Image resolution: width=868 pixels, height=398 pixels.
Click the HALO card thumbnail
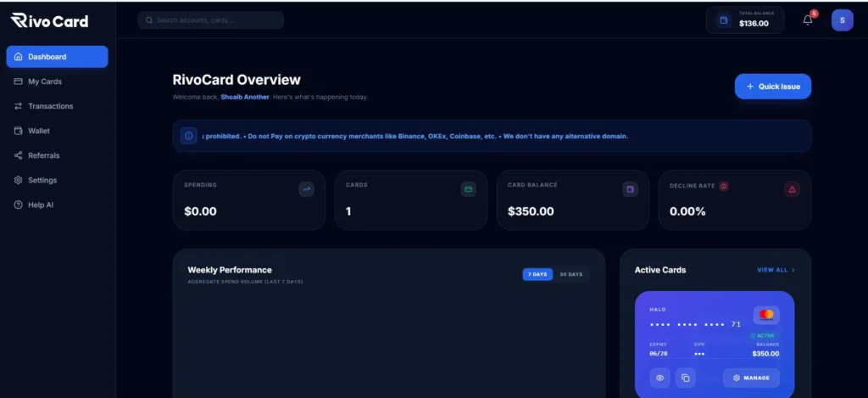714,345
